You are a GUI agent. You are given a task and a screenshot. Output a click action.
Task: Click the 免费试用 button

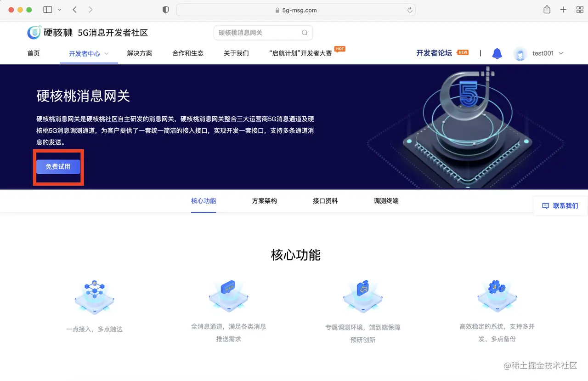point(58,167)
